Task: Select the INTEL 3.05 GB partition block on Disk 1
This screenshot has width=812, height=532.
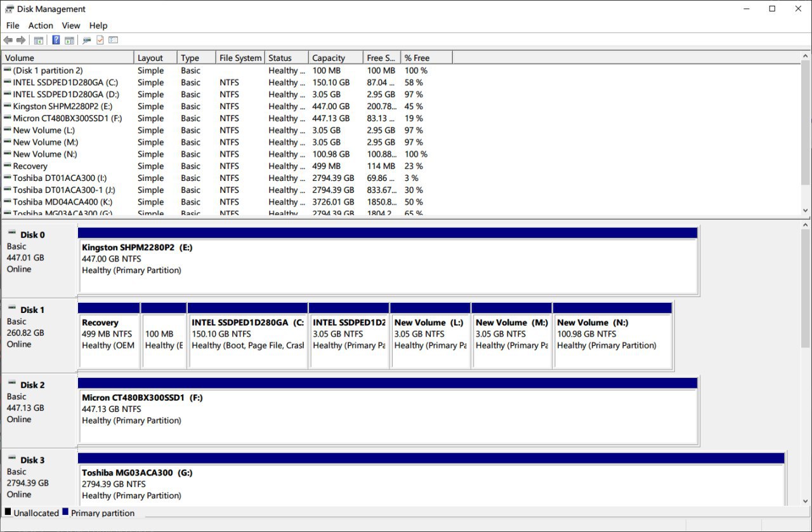Action: tap(350, 336)
